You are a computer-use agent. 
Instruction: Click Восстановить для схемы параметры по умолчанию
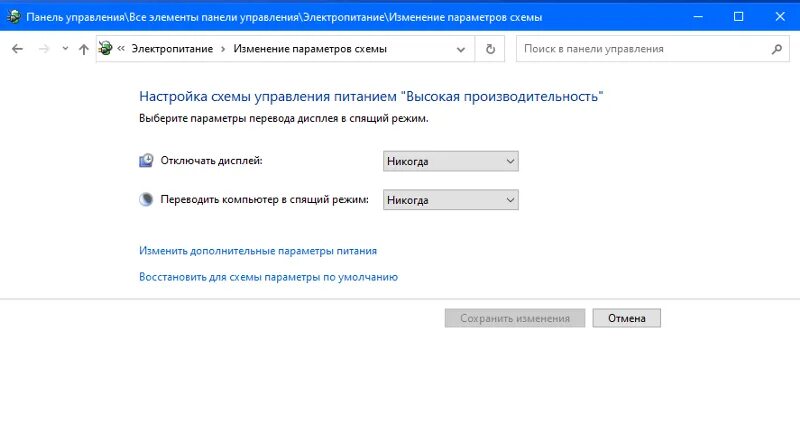coord(268,277)
